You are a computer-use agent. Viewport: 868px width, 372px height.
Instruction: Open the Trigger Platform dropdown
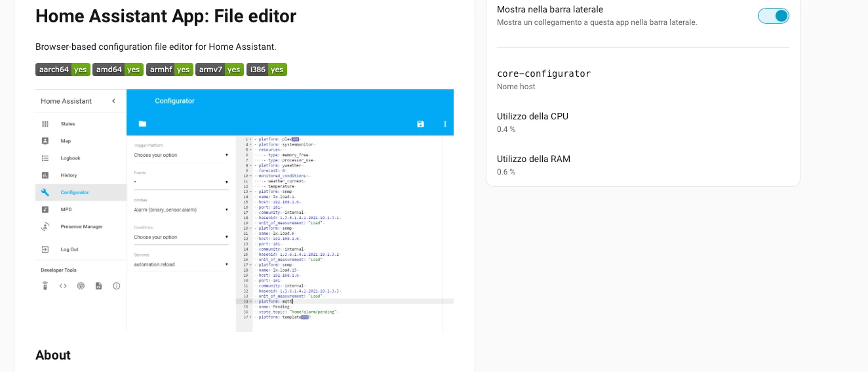pyautogui.click(x=181, y=155)
